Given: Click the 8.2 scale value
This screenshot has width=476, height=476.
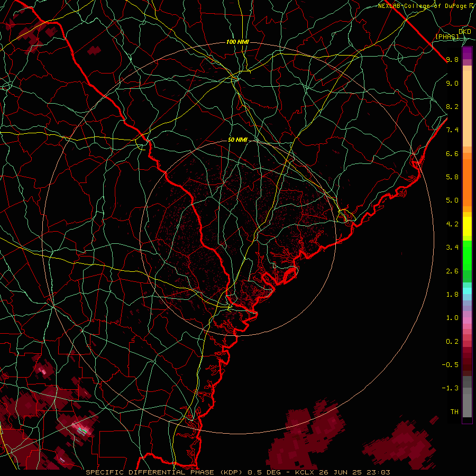Looking at the screenshot, I should [452, 106].
